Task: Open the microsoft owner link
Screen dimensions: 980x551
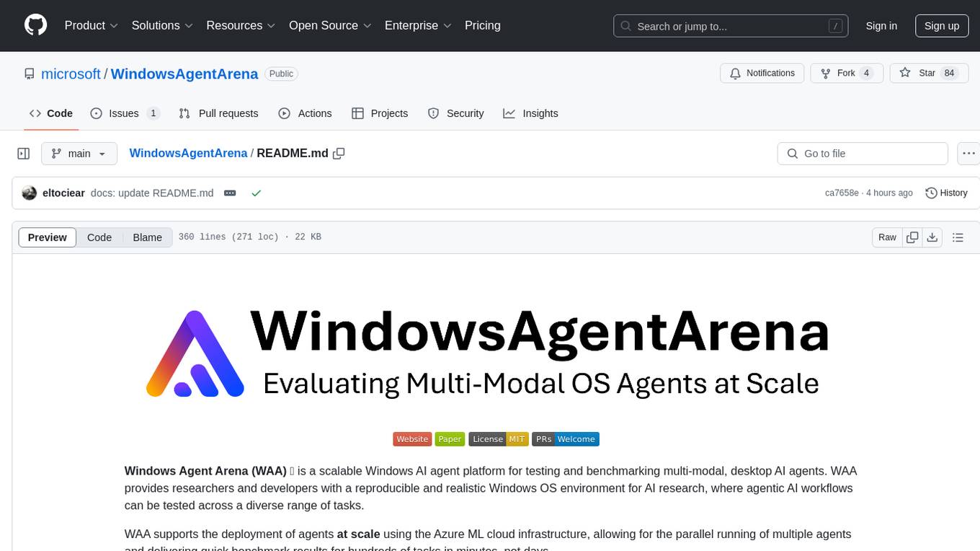Action: pyautogui.click(x=71, y=74)
